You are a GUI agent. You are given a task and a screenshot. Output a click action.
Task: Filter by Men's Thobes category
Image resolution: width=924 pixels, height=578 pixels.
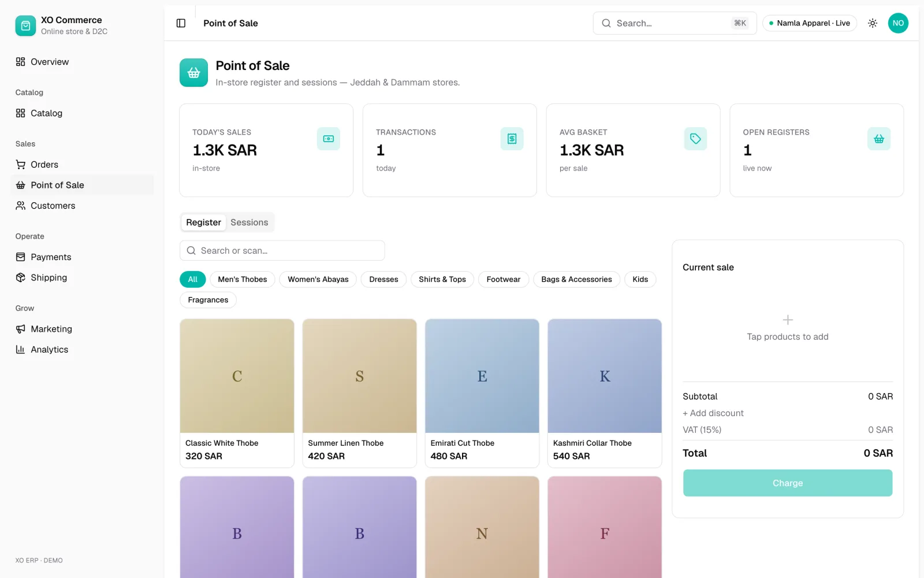[x=243, y=279]
